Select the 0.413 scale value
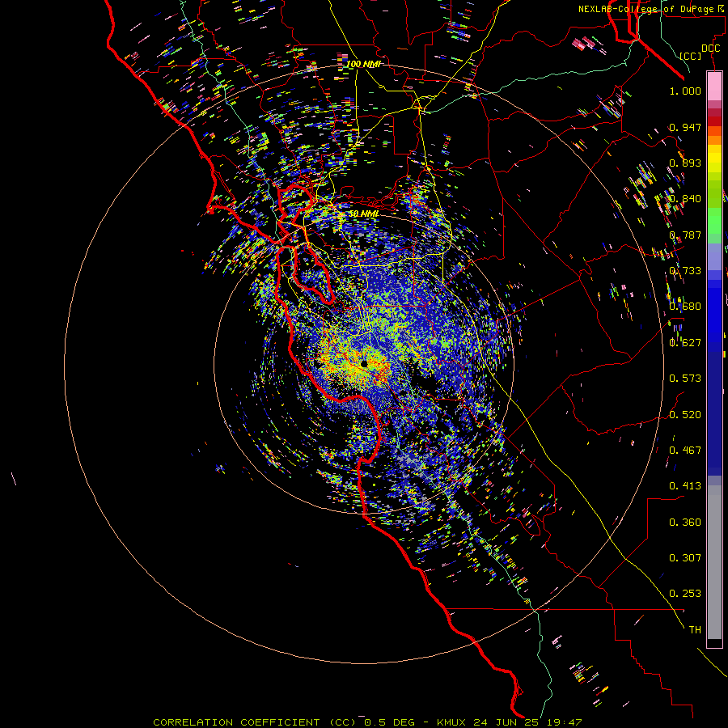 pos(685,486)
